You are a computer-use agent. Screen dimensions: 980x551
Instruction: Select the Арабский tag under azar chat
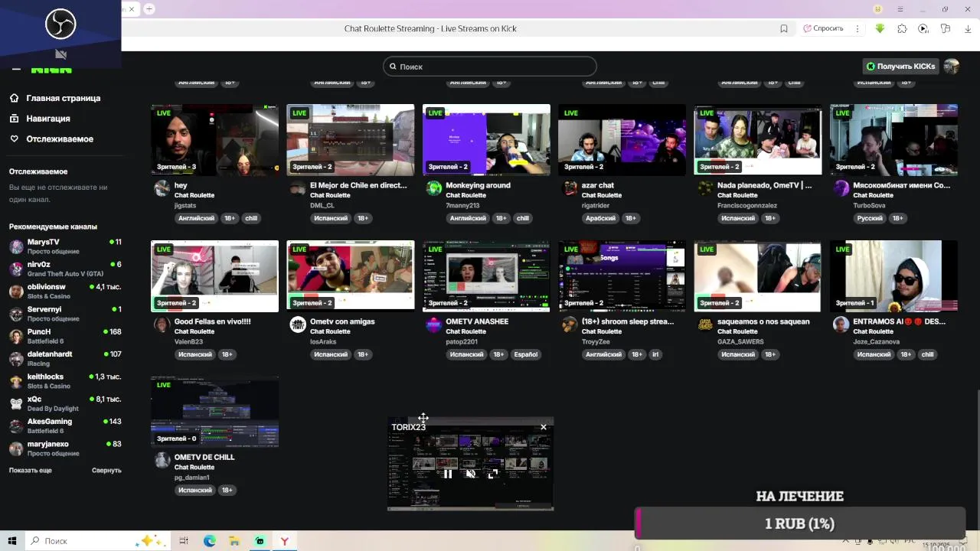[x=599, y=218]
